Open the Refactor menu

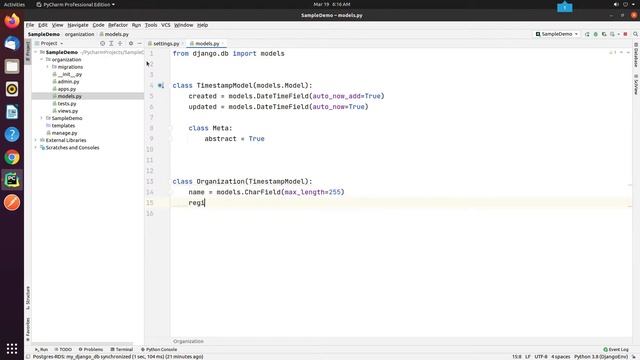pos(118,25)
